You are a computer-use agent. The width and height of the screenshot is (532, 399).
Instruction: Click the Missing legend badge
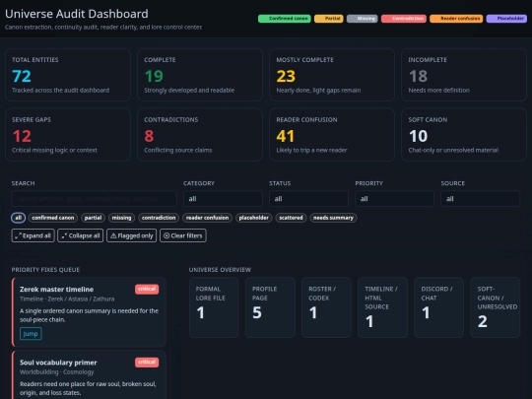click(x=362, y=19)
